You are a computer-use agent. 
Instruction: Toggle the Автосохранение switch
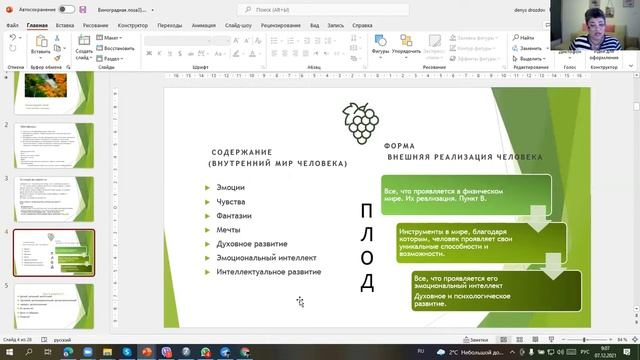pos(67,9)
